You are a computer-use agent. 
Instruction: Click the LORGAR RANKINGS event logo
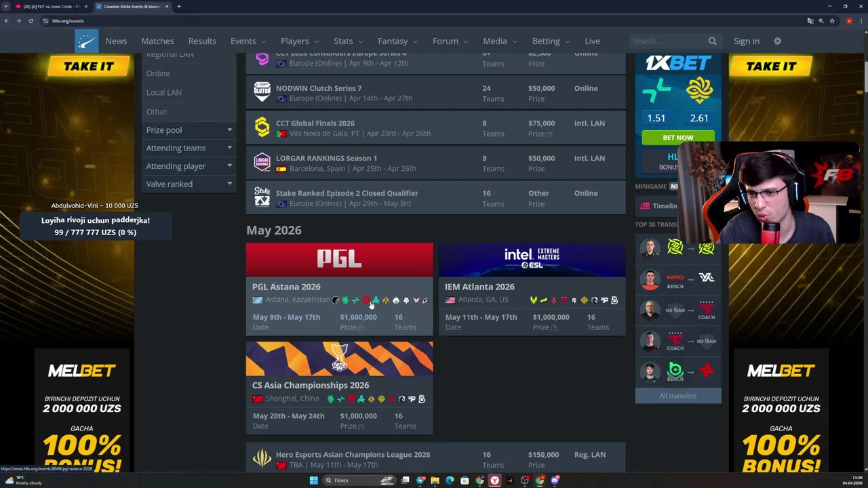tap(262, 163)
